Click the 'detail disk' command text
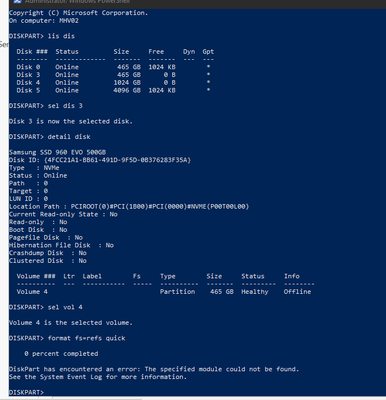The height and width of the screenshot is (400, 386). pyautogui.click(x=69, y=137)
